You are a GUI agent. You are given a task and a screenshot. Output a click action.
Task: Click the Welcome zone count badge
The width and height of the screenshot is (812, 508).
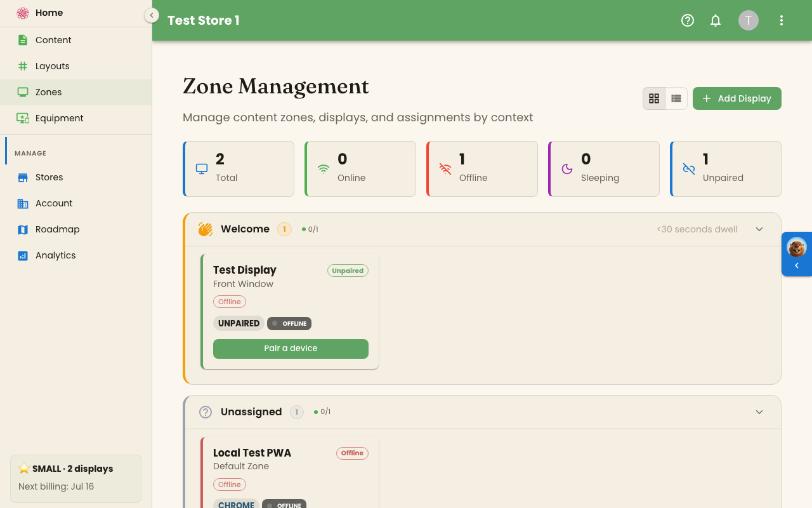point(284,229)
